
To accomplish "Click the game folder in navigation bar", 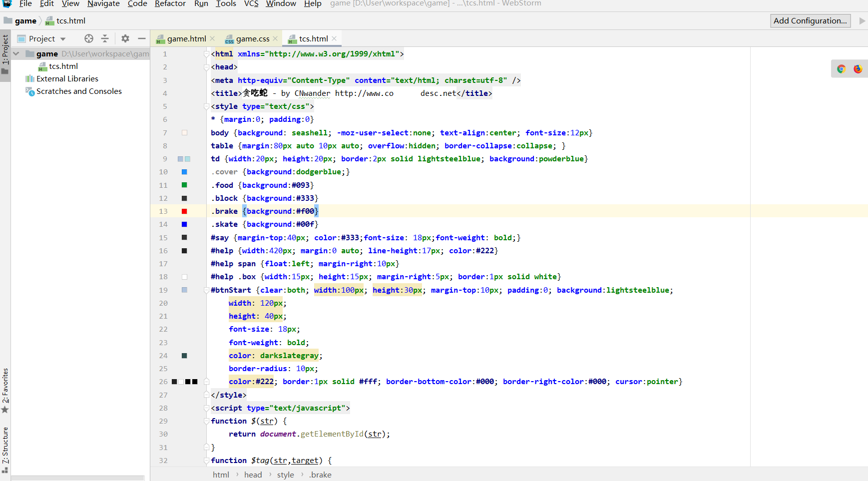I will coord(20,20).
